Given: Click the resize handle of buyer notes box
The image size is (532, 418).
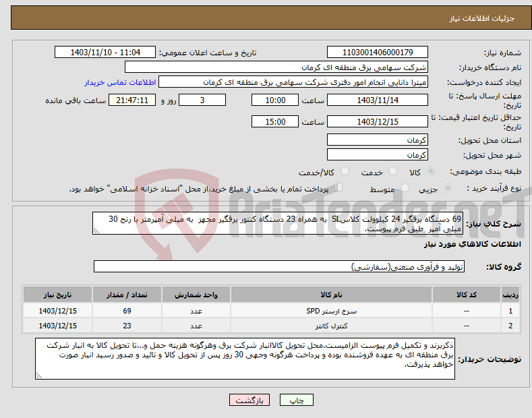Looking at the screenshot, I should [39, 376].
